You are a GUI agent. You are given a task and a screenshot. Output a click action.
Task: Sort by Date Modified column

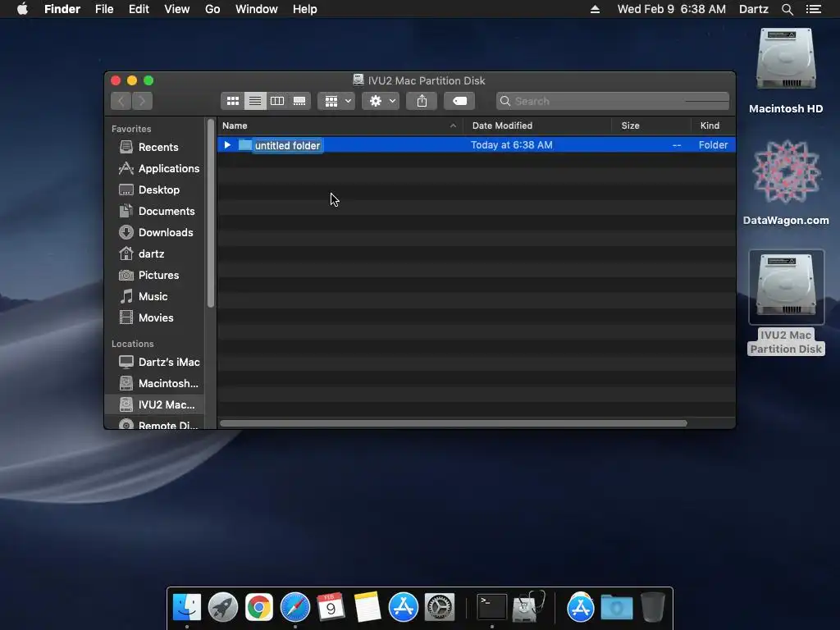537,126
